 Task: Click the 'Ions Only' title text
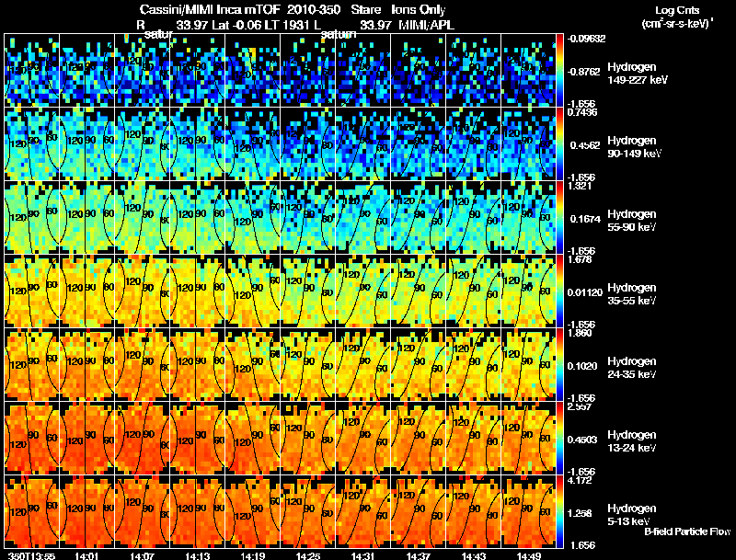coord(419,10)
